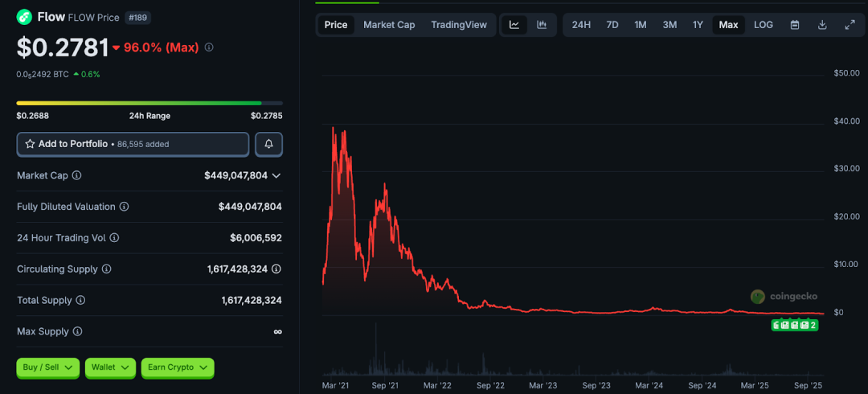Open the calendar date range picker
Screen dimensions: 868x394
[795, 25]
